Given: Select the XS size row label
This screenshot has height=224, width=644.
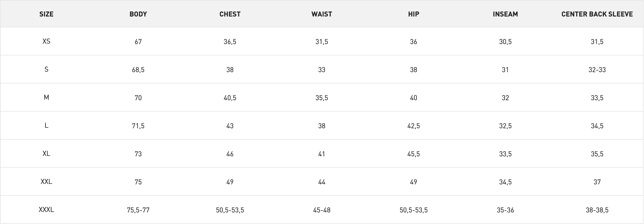Looking at the screenshot, I should tap(46, 41).
